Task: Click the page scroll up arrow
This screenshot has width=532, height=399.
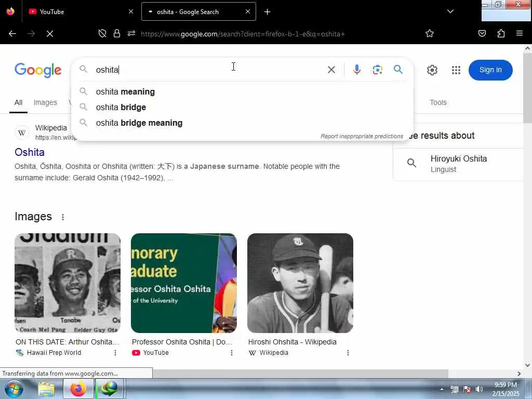Action: 527,48
